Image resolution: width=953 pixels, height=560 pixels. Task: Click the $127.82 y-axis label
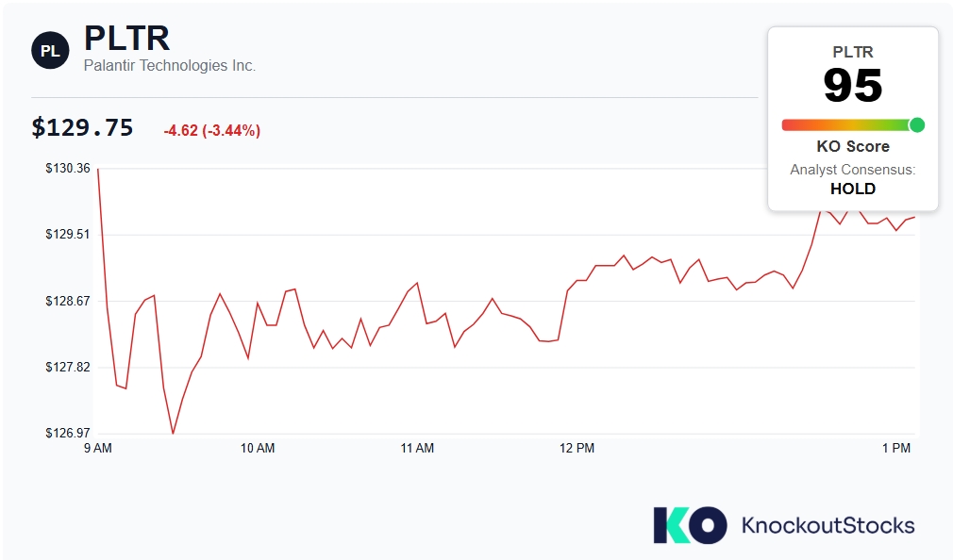point(67,367)
